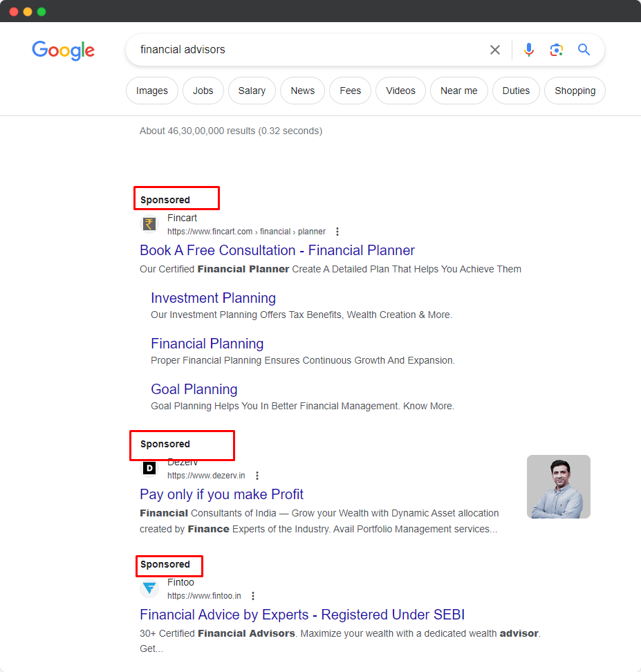Click the Fincart rupee favicon

pos(149,224)
